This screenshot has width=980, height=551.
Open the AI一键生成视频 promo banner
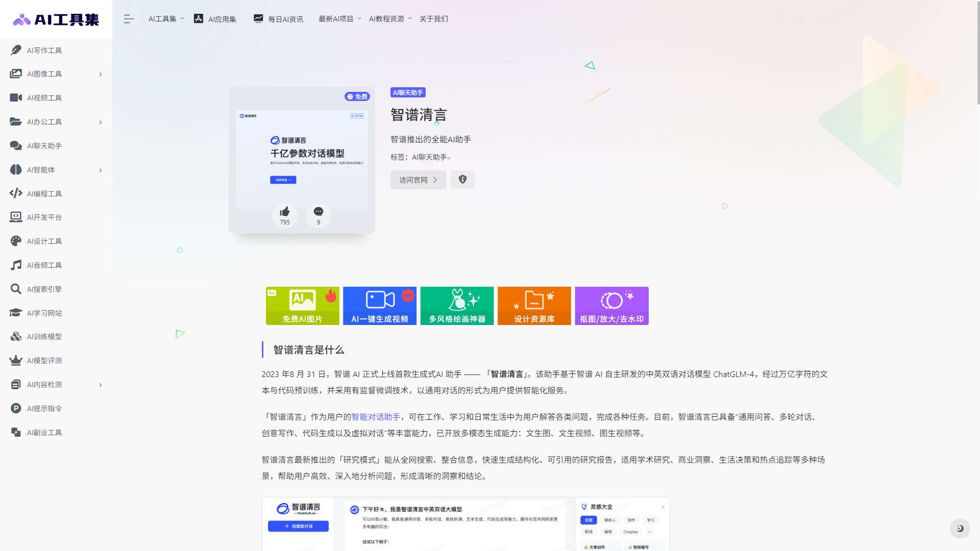pos(380,306)
